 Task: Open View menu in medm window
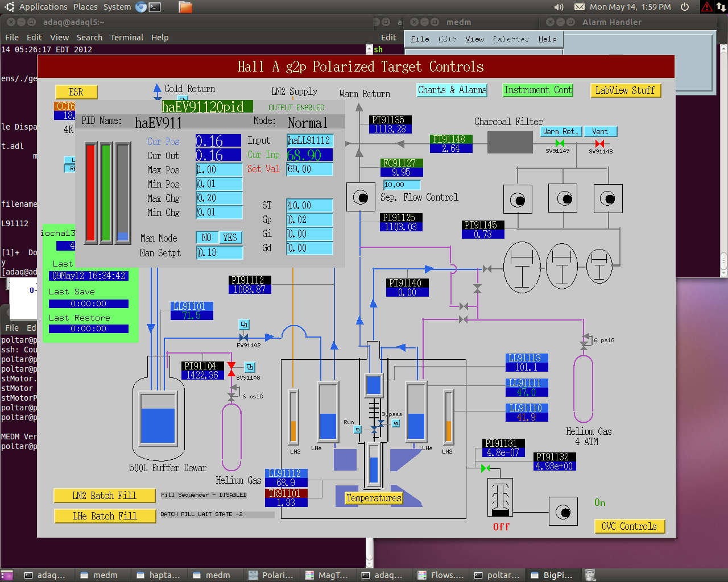pos(474,39)
